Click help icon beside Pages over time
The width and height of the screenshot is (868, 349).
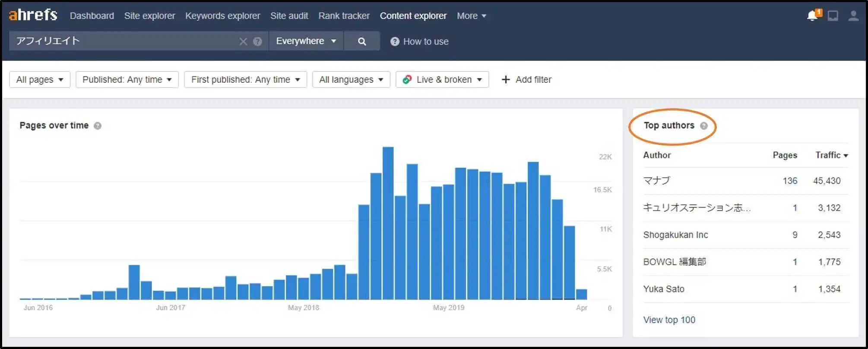[98, 126]
